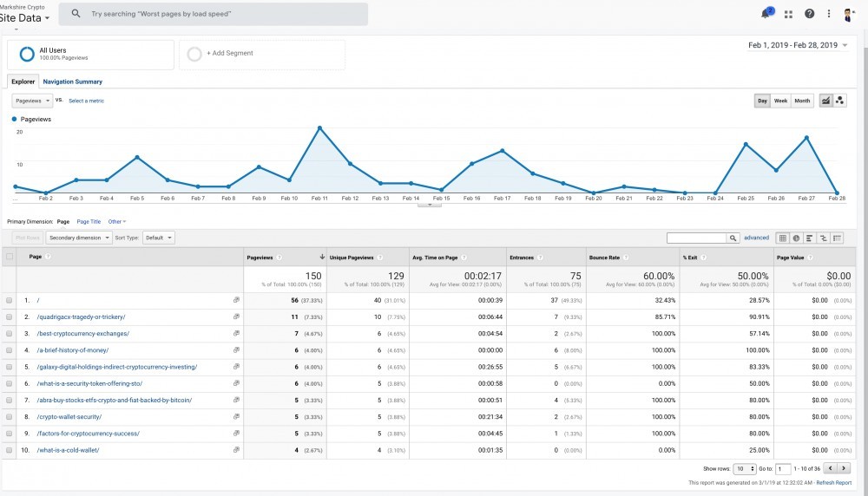This screenshot has height=496, width=868.
Task: Click the Feb 27 chart data point
Action: 806,138
